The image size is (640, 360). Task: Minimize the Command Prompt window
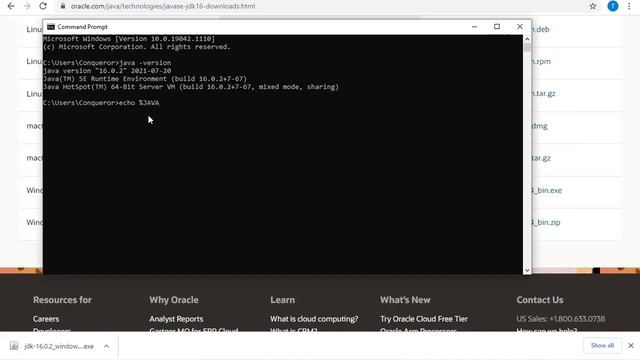[x=474, y=27]
